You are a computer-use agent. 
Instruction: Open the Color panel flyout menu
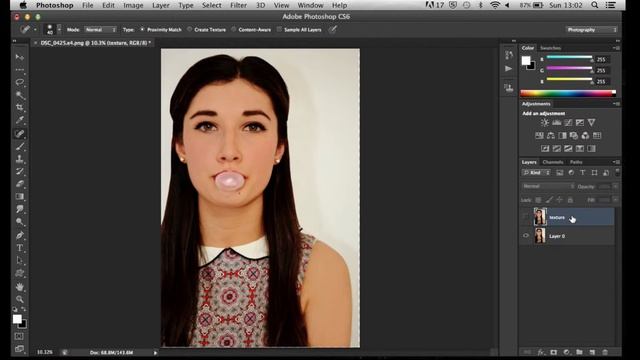coord(617,48)
